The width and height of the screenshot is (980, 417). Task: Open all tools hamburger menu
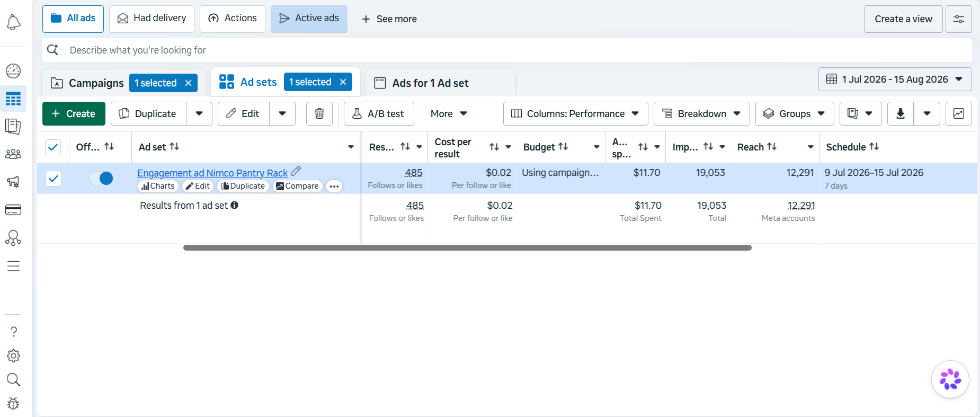[x=13, y=266]
